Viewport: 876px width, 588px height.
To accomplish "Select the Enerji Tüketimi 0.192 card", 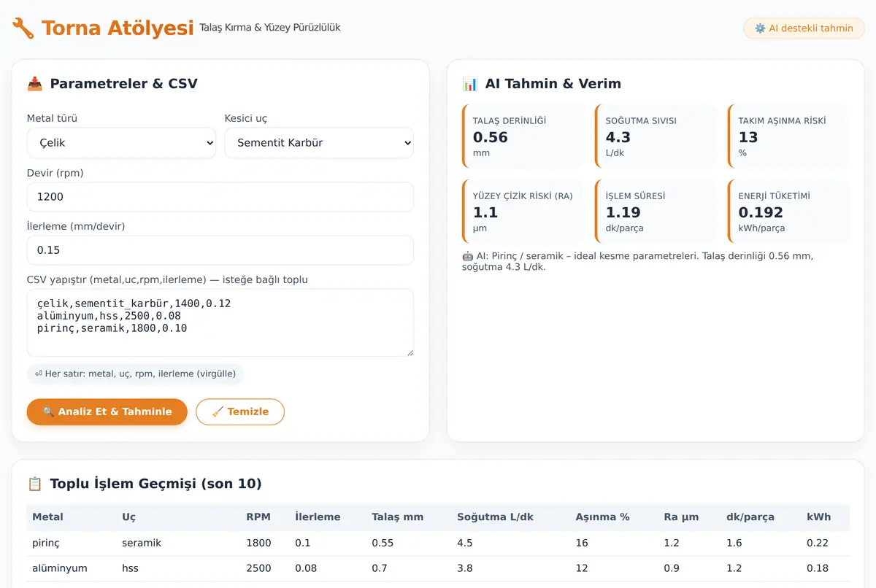I will click(x=788, y=212).
